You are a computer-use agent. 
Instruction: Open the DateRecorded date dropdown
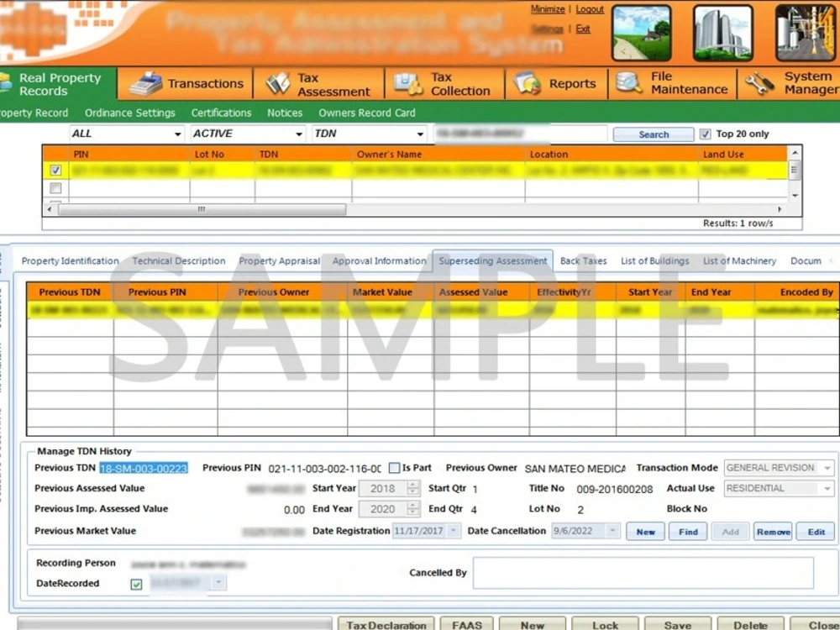click(218, 582)
